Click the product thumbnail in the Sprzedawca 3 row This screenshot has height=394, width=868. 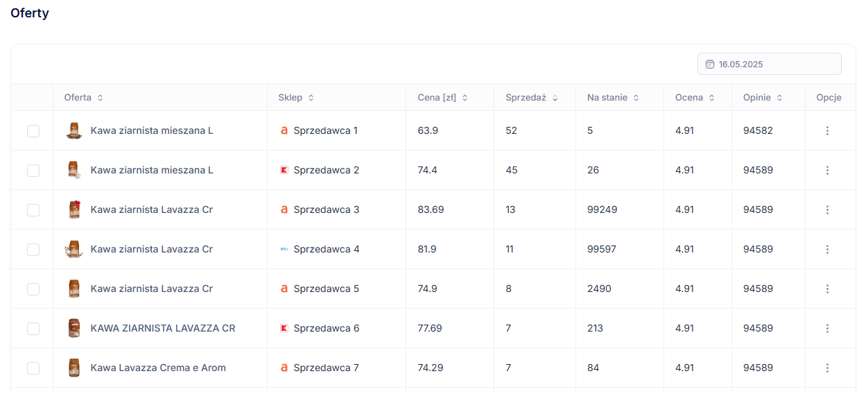tap(73, 209)
